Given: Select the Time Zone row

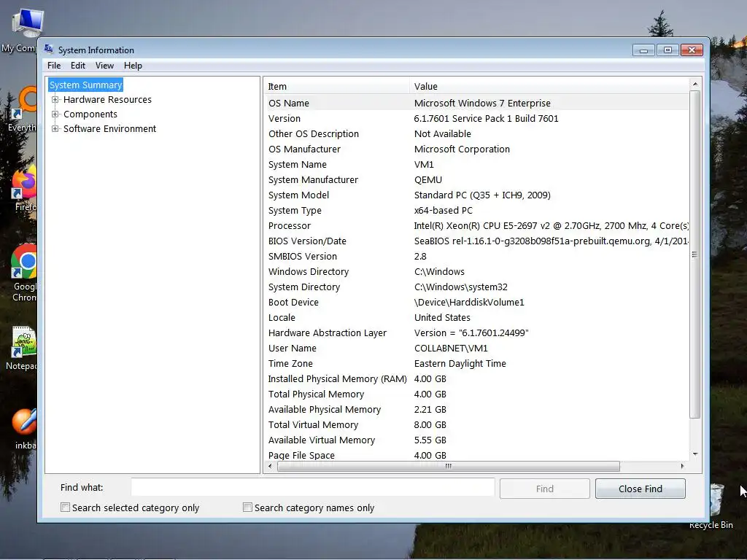Looking at the screenshot, I should 476,363.
